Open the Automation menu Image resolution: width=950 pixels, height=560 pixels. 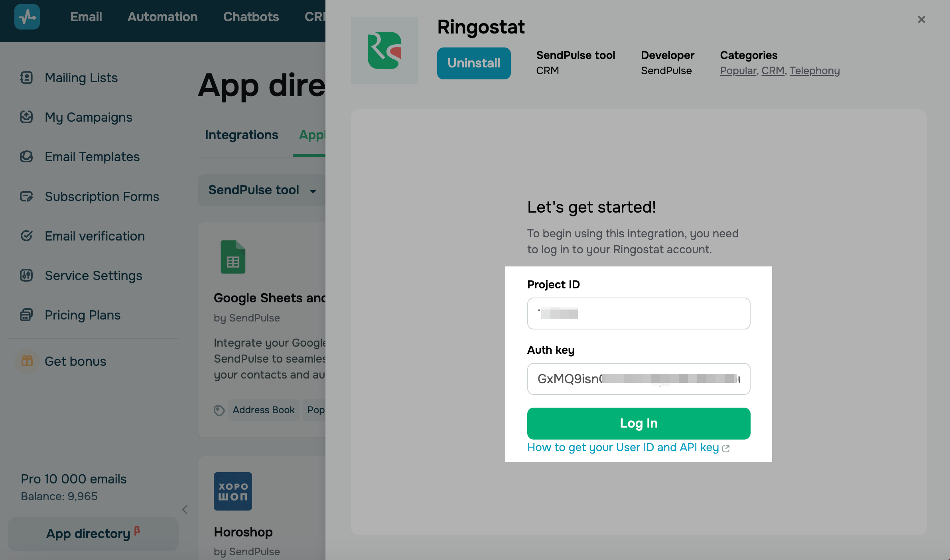(162, 17)
